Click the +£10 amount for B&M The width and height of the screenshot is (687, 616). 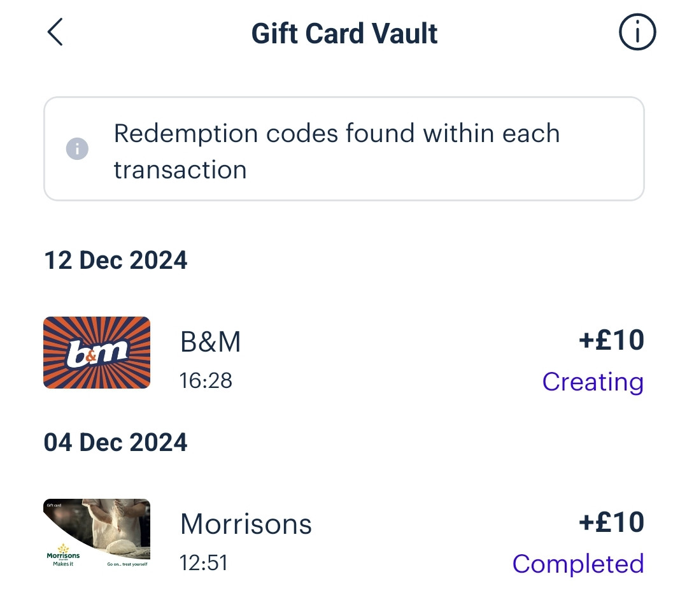(x=611, y=340)
